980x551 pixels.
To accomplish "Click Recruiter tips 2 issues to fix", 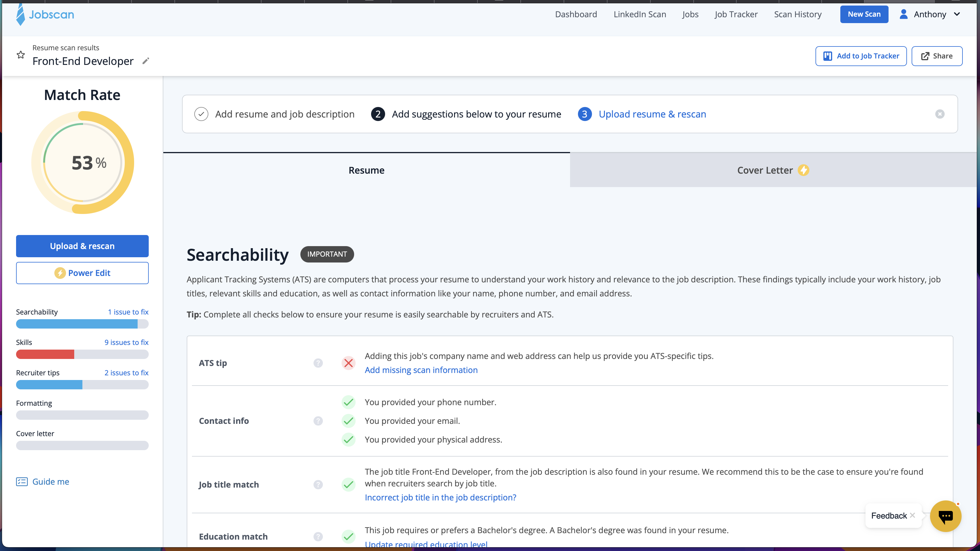I will [126, 372].
